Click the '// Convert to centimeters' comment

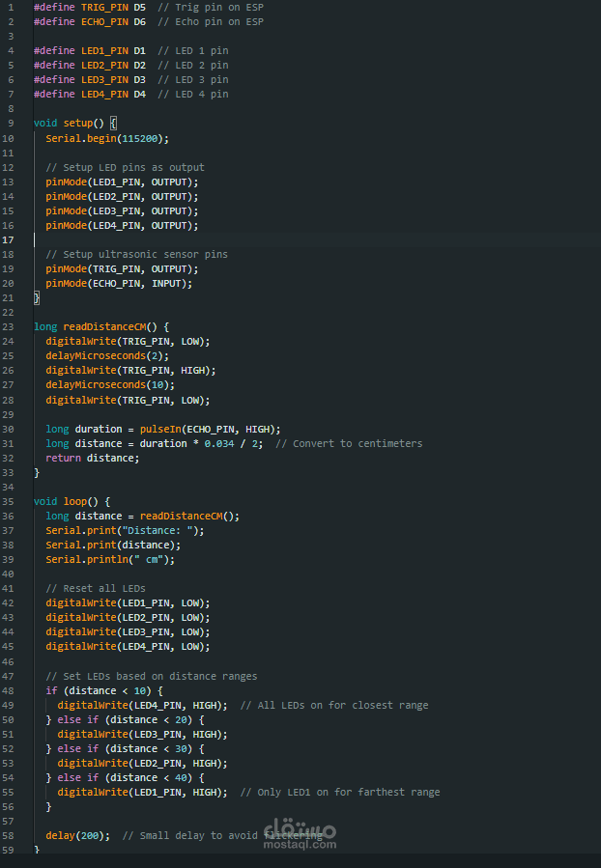[x=349, y=443]
